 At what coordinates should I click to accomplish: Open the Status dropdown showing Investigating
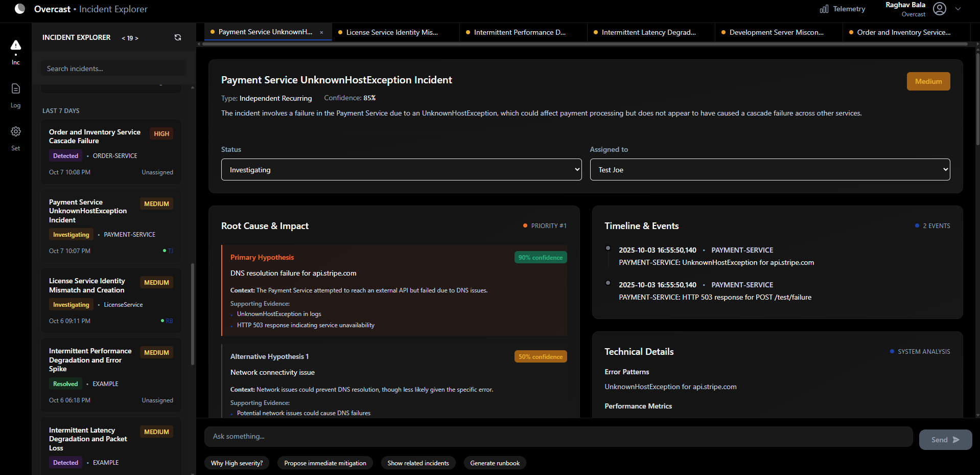coord(401,170)
